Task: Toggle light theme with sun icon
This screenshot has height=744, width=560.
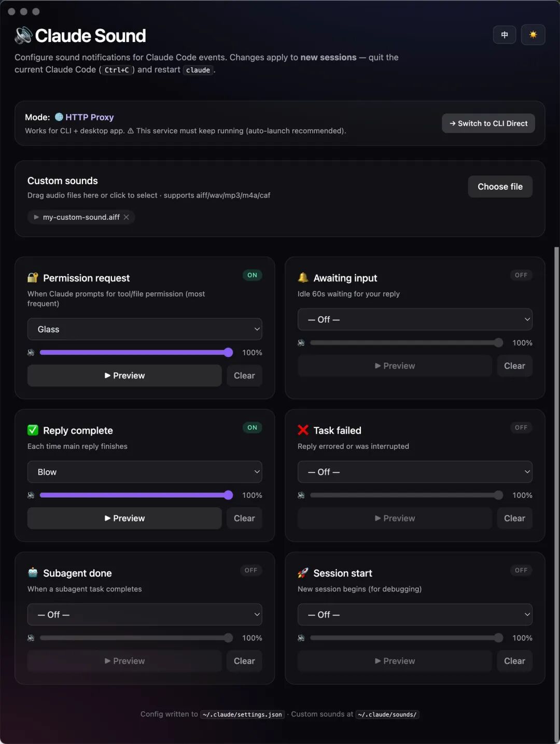Action: coord(533,35)
